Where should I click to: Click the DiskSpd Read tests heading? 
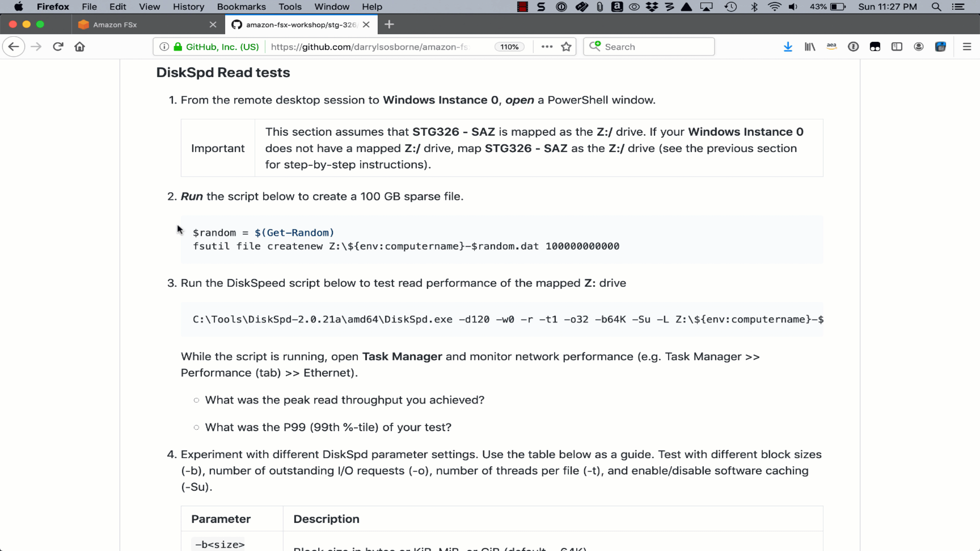coord(223,72)
